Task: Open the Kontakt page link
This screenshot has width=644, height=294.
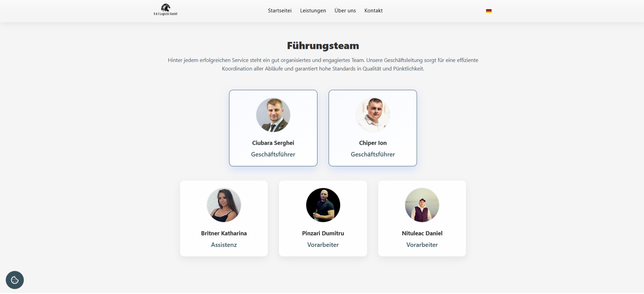Action: click(x=373, y=11)
